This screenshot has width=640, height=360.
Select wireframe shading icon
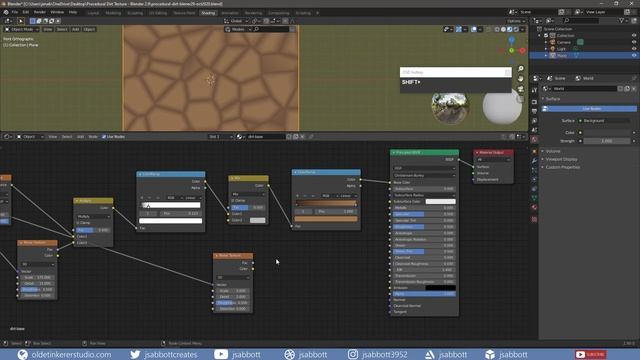click(x=497, y=29)
